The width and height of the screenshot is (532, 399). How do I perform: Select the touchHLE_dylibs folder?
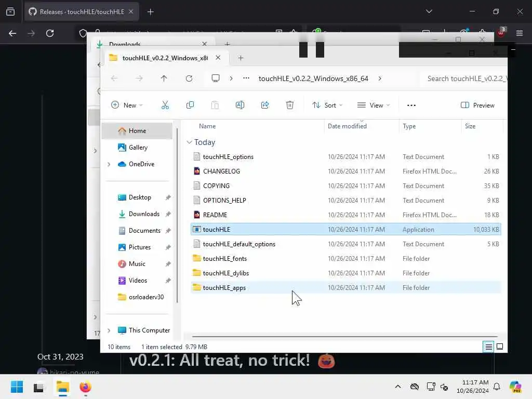[x=345, y=273]
